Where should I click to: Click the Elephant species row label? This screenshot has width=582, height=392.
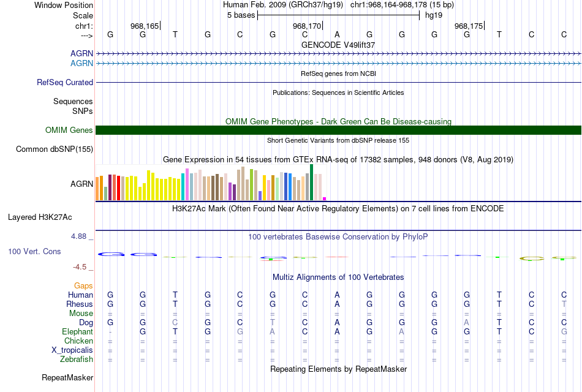tap(77, 331)
